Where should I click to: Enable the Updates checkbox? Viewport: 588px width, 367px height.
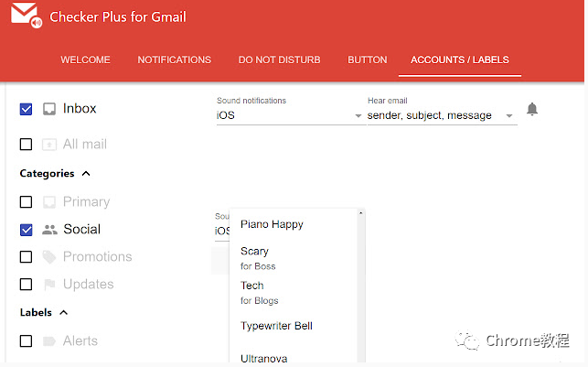tap(26, 285)
